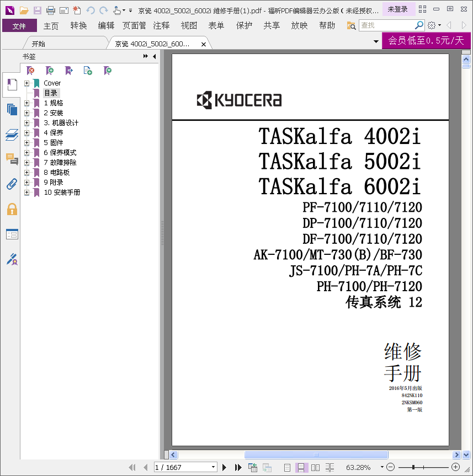Click the zoom in plus button
This screenshot has width=473, height=476.
click(x=455, y=467)
